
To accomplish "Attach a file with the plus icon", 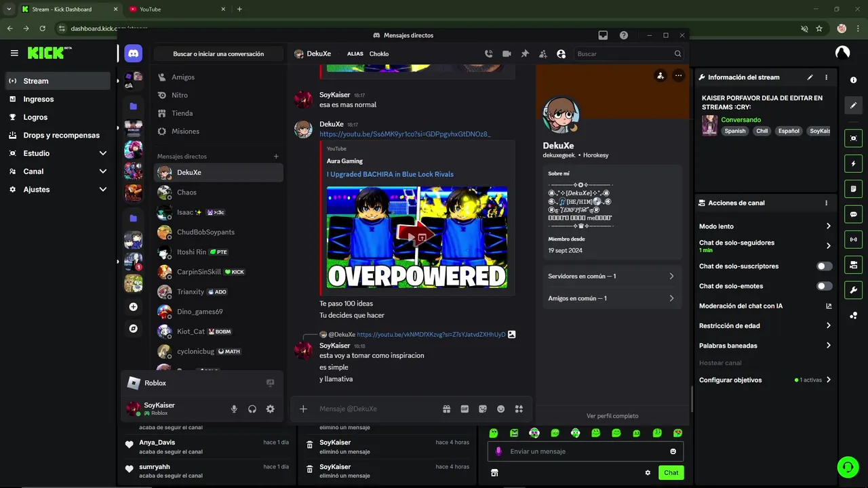I will pyautogui.click(x=303, y=409).
